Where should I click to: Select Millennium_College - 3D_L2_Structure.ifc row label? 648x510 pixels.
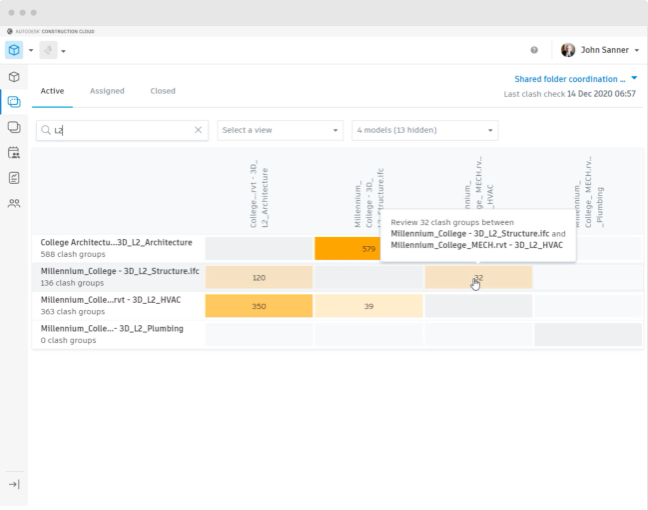(120, 271)
